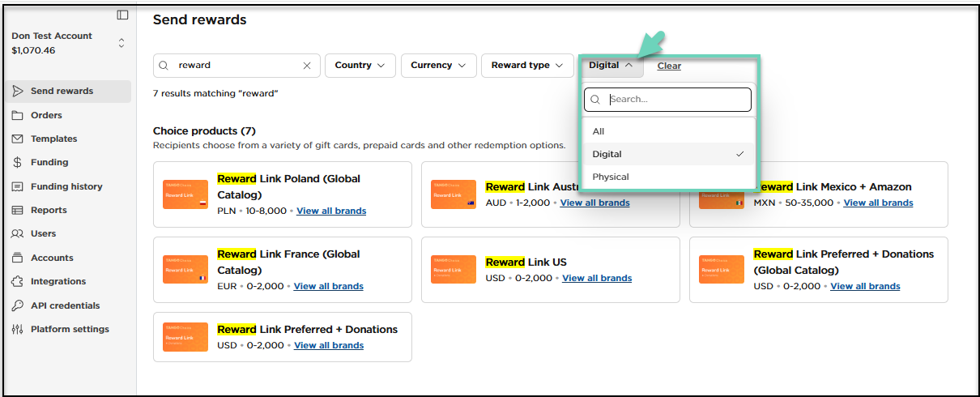Open the Currency filter dropdown
This screenshot has width=980, height=397.
coord(437,66)
